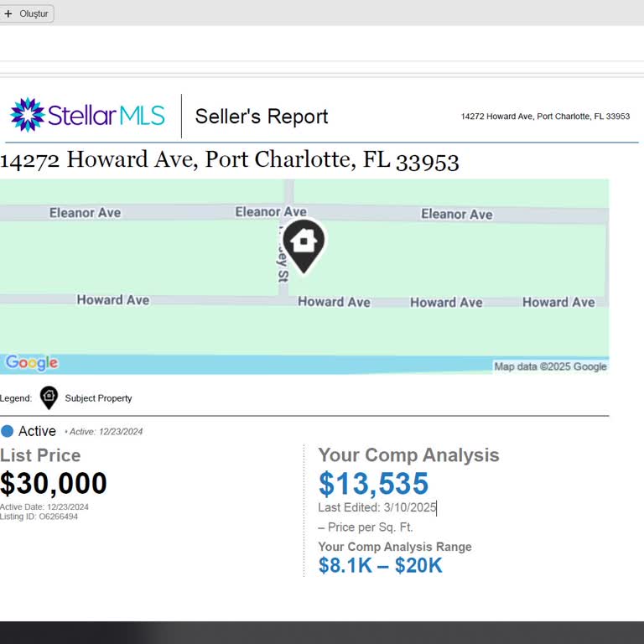Select the Your Comp Analysis heading
The width and height of the screenshot is (644, 644).
click(408, 455)
